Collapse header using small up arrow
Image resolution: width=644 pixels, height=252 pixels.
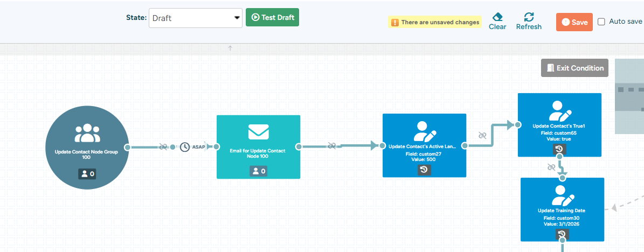[230, 48]
